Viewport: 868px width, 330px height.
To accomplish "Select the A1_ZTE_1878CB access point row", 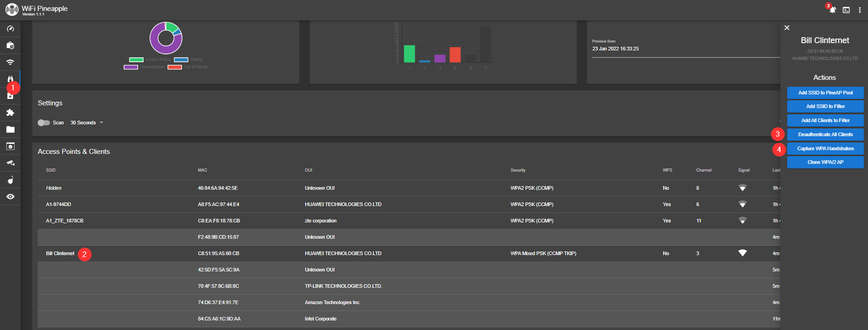I will point(409,221).
